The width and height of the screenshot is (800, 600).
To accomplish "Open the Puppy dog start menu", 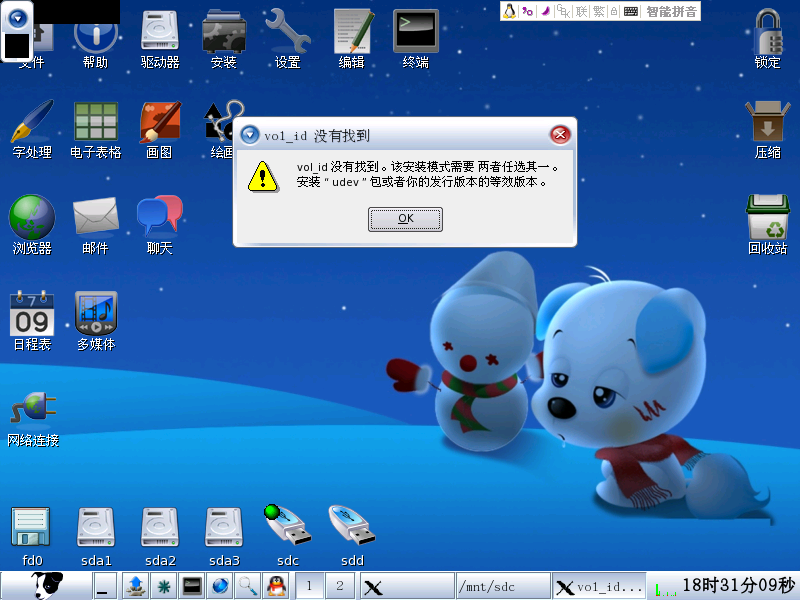I will (47, 585).
